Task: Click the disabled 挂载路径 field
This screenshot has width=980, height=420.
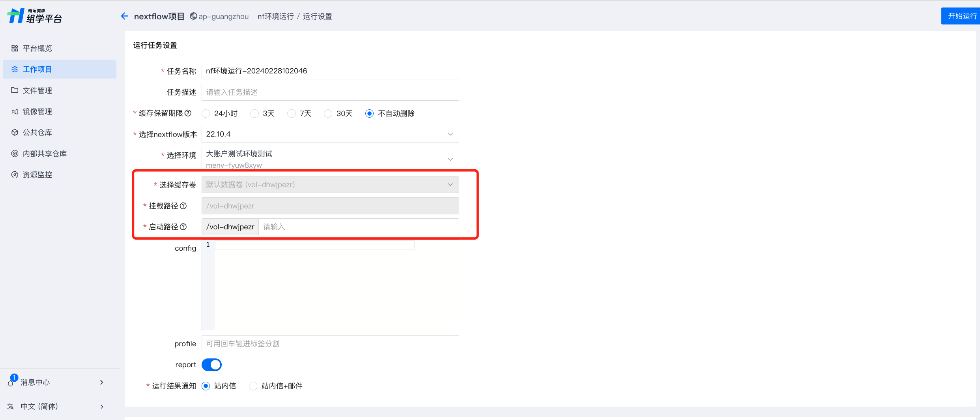Action: pos(330,206)
